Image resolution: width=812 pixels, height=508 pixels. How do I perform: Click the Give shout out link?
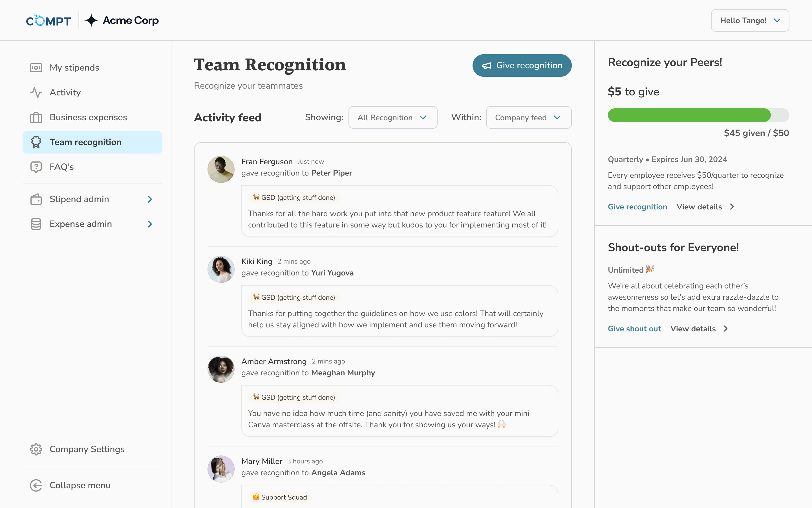click(634, 329)
